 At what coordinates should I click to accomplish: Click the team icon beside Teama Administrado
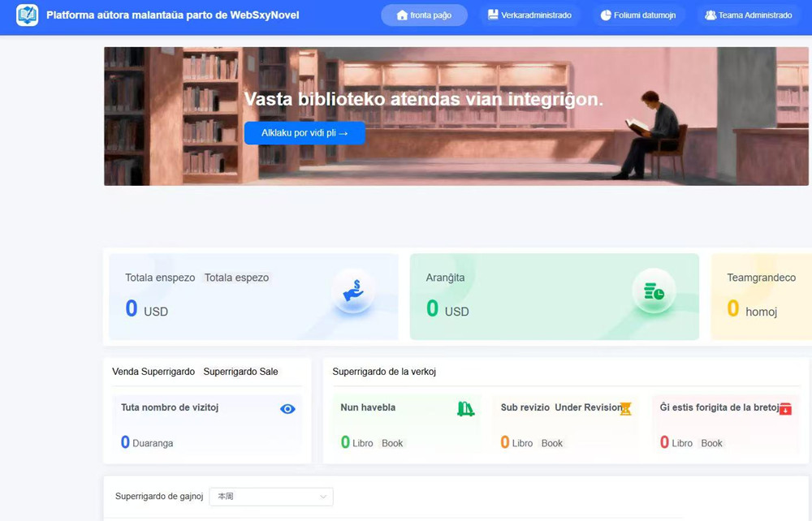pos(710,15)
